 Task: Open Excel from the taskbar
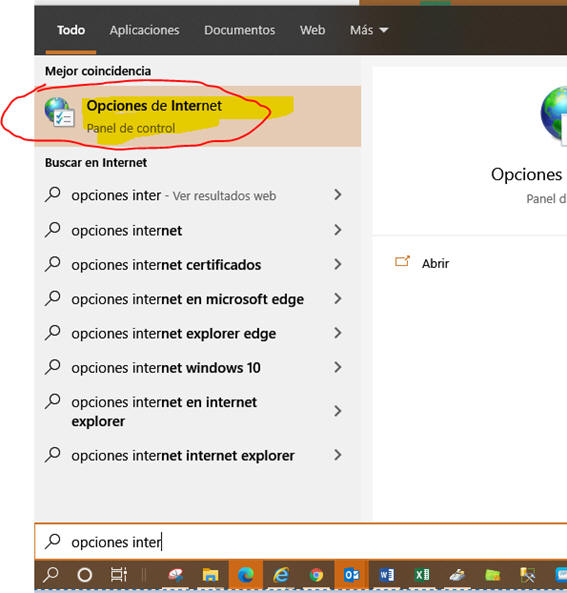(x=422, y=575)
